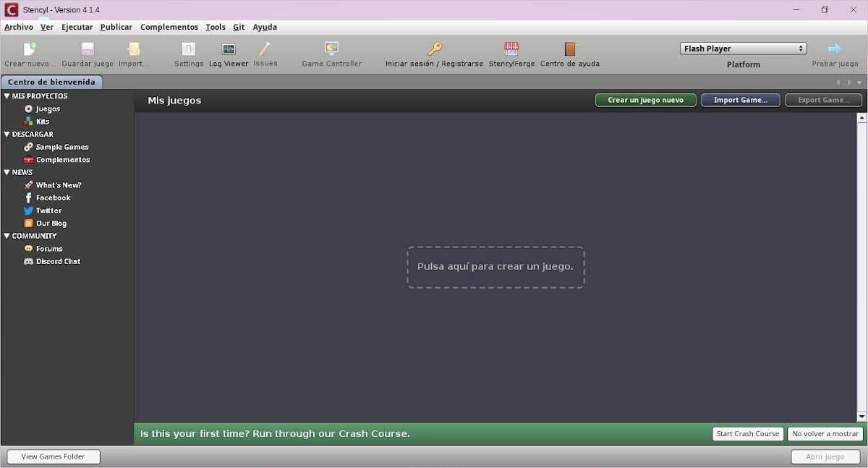Open StencylForge marketplace

[x=511, y=49]
